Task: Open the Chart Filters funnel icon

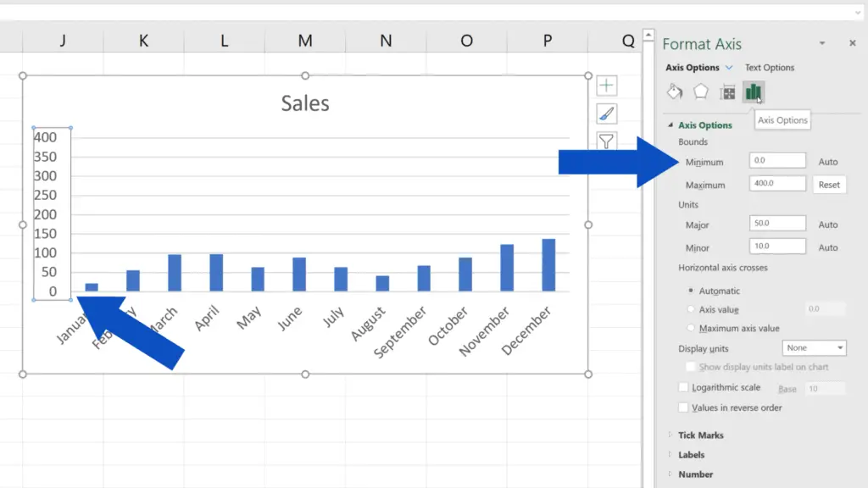Action: tap(606, 141)
